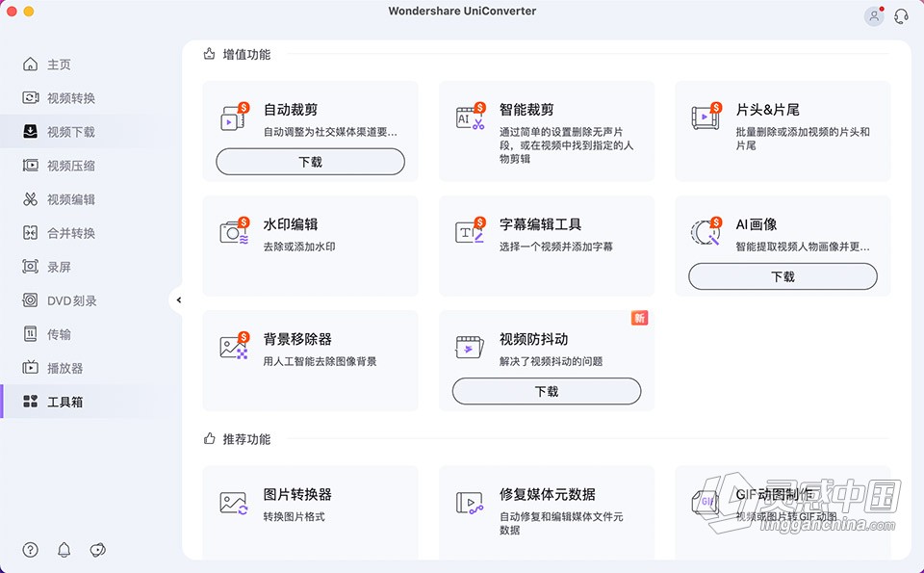This screenshot has width=924, height=573.
Task: Click the headset support icon at top right
Action: pyautogui.click(x=901, y=15)
